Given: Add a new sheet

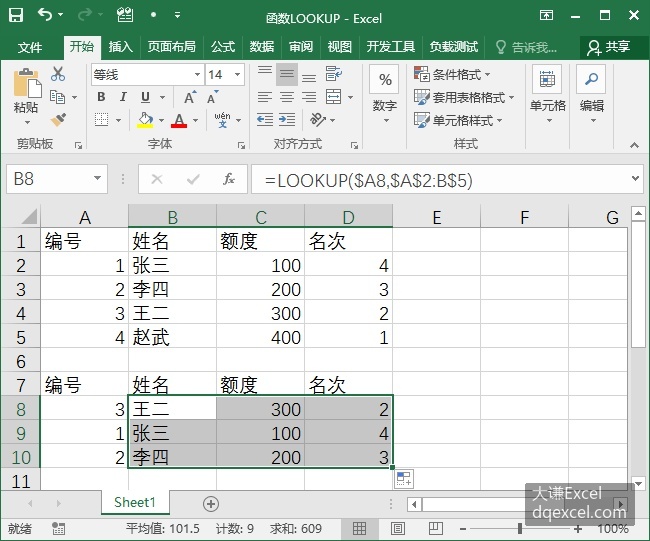Looking at the screenshot, I should click(211, 504).
